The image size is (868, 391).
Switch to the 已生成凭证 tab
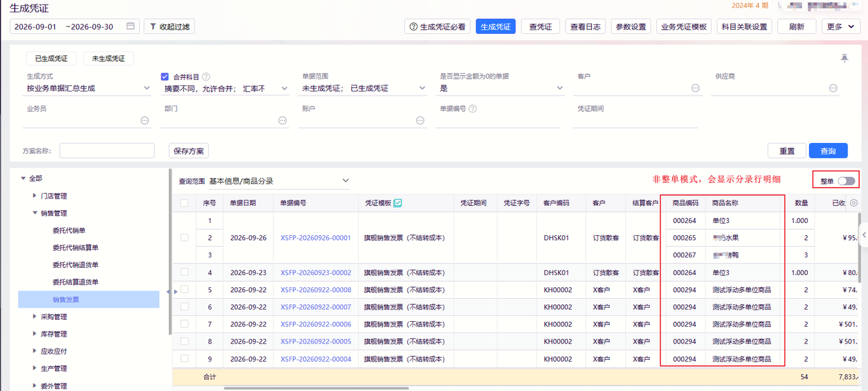click(52, 58)
